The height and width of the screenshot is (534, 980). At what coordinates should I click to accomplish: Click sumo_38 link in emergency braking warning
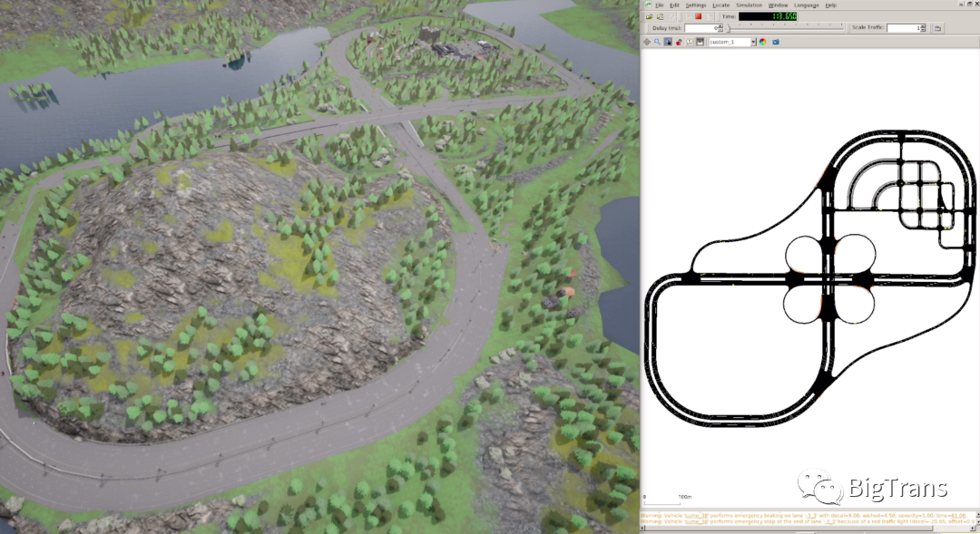[x=696, y=515]
